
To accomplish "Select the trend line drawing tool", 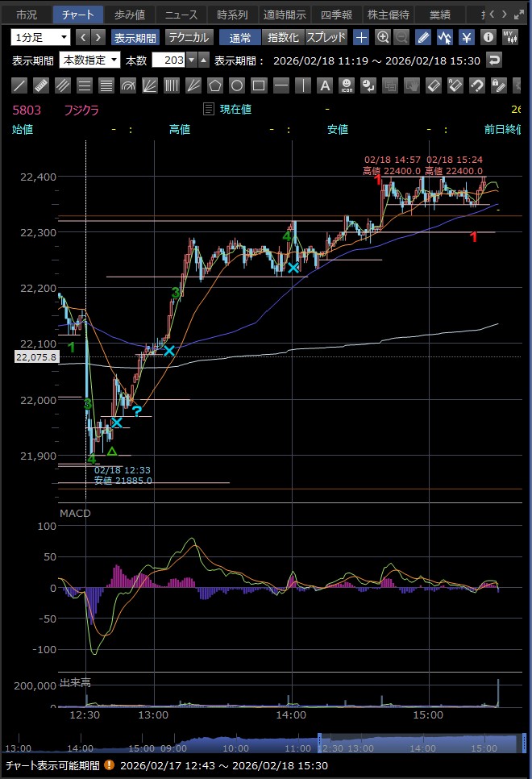I will pos(19,85).
